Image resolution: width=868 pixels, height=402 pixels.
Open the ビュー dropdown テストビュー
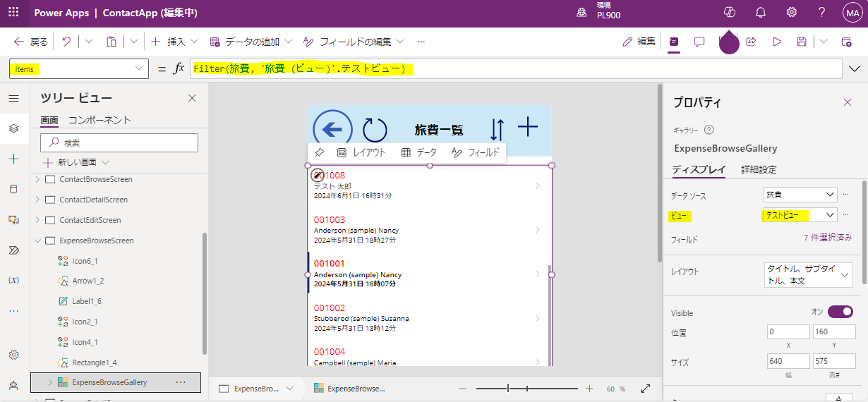tap(799, 215)
